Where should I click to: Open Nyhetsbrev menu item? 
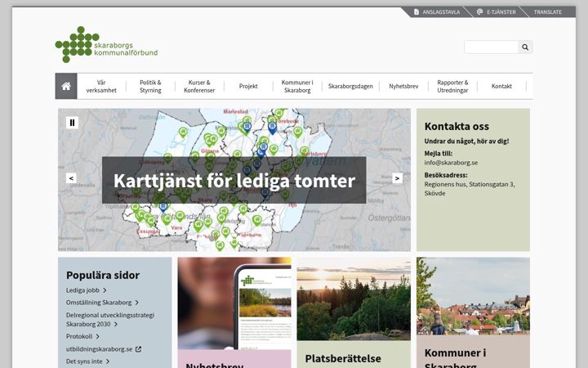pyautogui.click(x=403, y=87)
